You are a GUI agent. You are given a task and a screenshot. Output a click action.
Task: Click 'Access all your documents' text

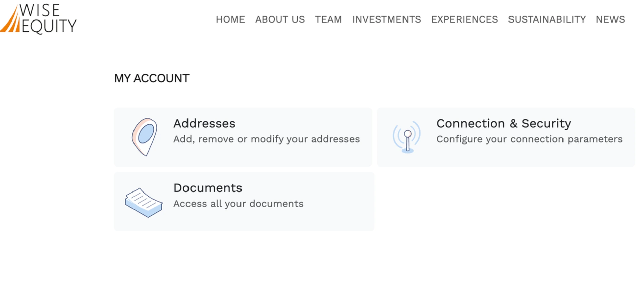(238, 204)
